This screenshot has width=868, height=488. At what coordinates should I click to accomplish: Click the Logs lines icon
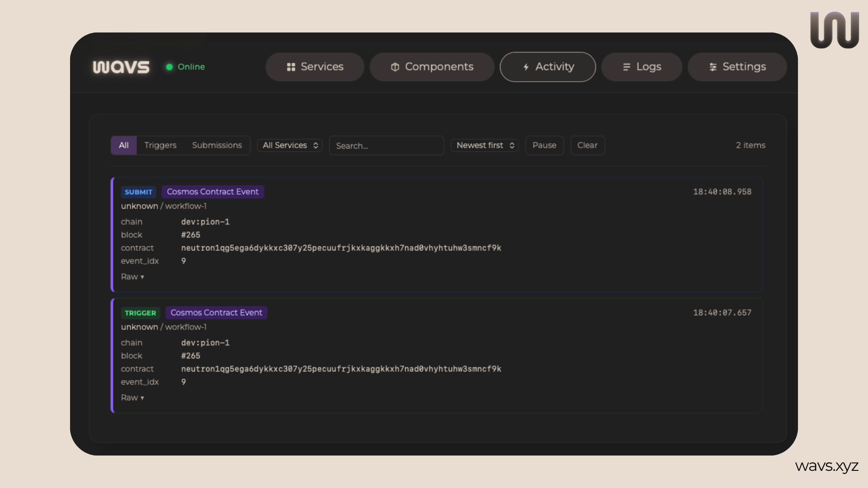tap(626, 67)
